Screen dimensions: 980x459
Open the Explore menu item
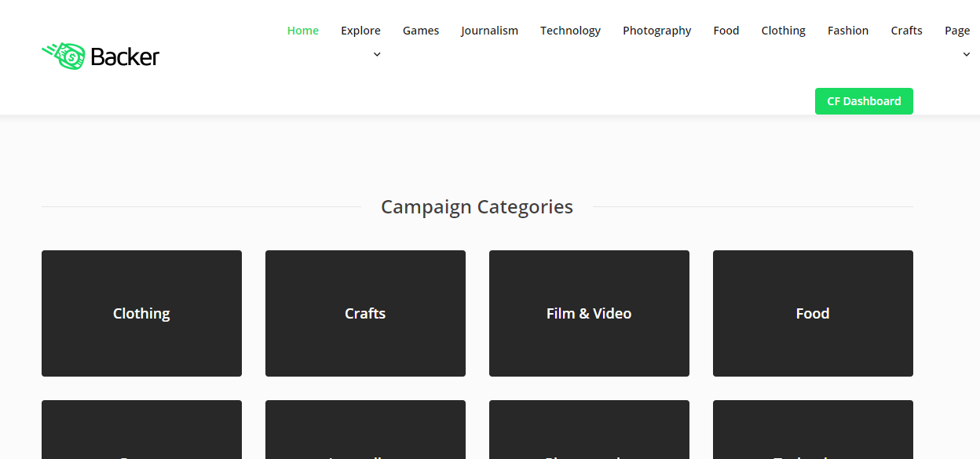[x=360, y=31]
